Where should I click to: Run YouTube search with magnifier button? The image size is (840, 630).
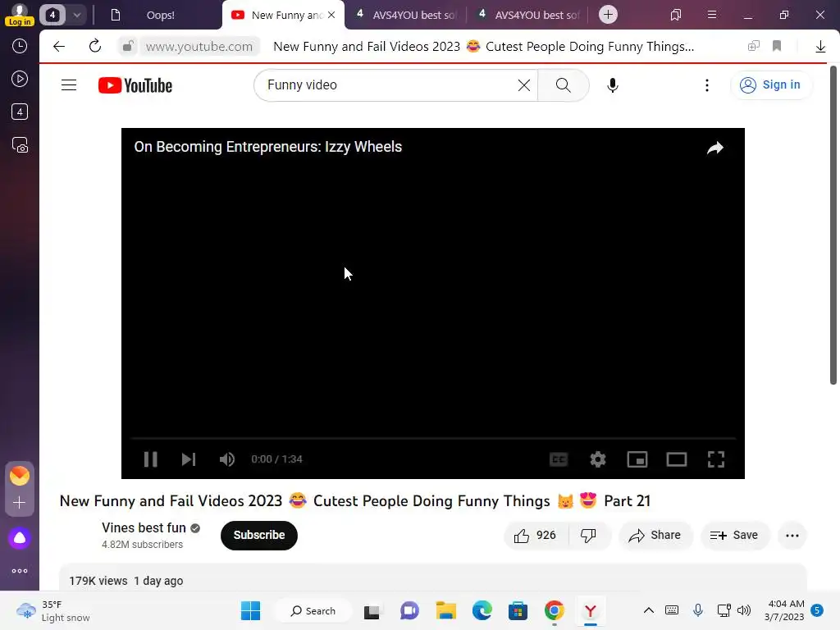coord(563,85)
